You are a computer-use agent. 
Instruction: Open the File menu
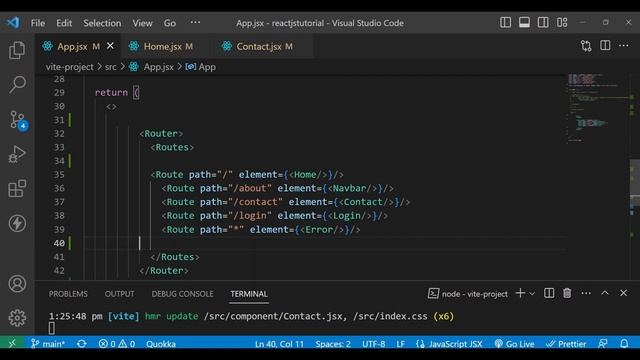pyautogui.click(x=38, y=23)
